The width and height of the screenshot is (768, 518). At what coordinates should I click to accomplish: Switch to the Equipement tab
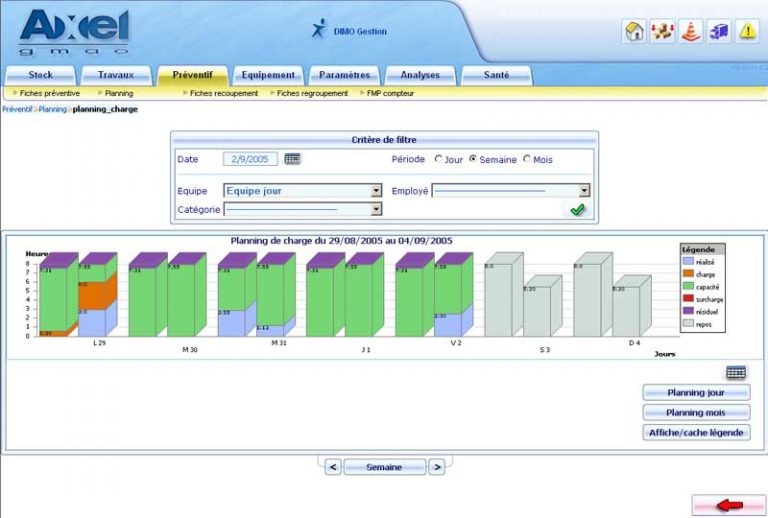click(267, 75)
